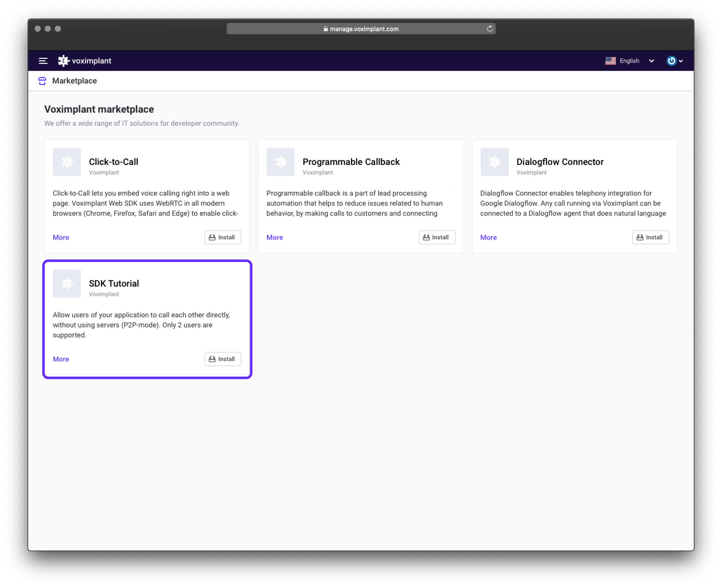The height and width of the screenshot is (588, 722).
Task: Click the Programmable Callback title
Action: pyautogui.click(x=351, y=162)
